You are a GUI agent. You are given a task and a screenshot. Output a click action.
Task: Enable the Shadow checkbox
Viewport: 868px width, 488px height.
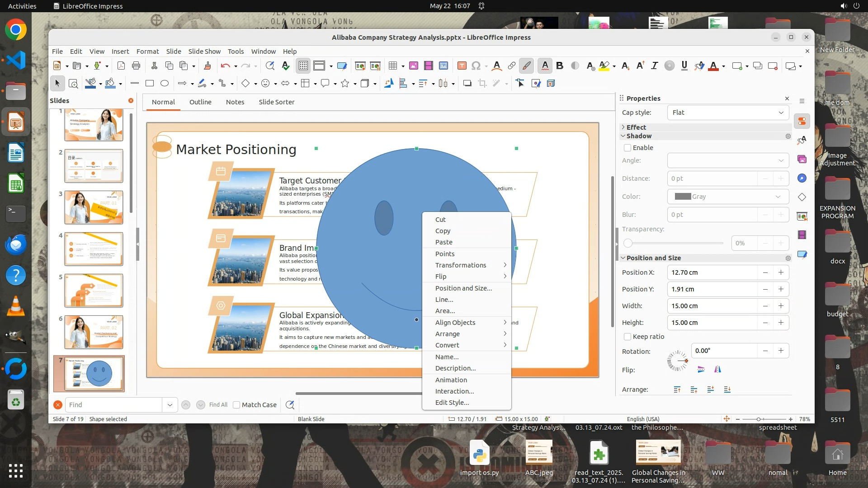[627, 148]
